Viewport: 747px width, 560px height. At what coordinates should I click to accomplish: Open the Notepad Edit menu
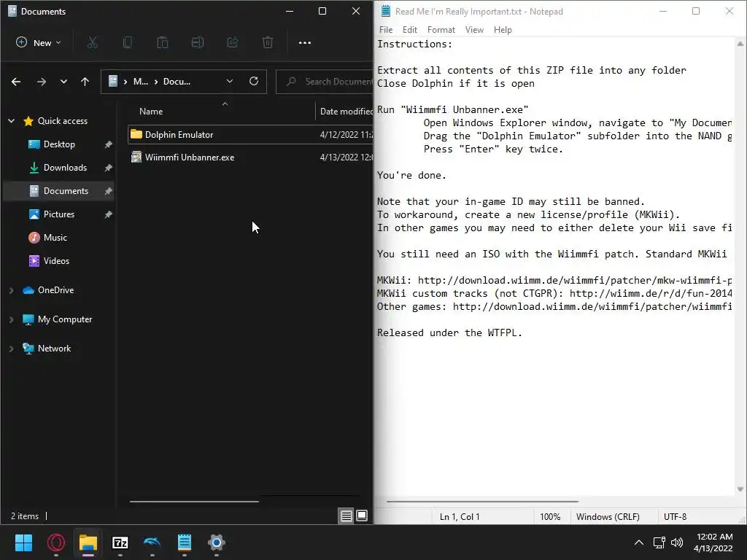(x=410, y=30)
